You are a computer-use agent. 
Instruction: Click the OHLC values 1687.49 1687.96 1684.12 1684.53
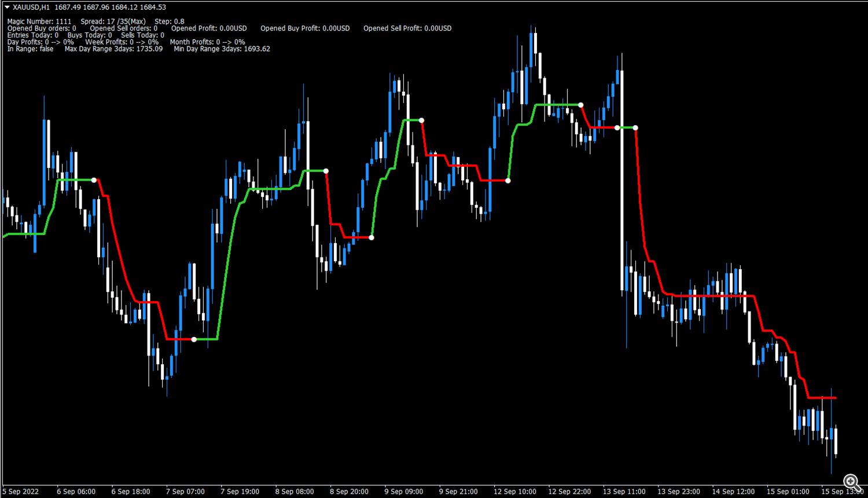[x=111, y=8]
